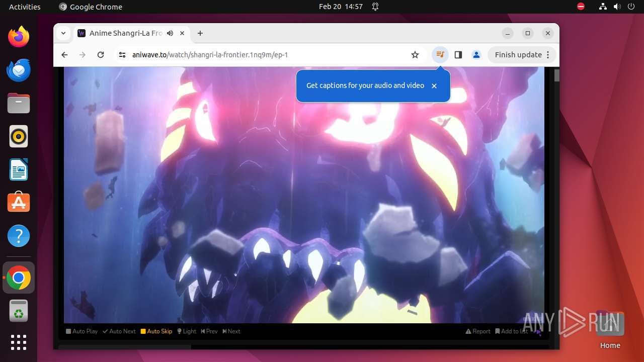Launch Thunderbird mail from the dock

(x=19, y=70)
